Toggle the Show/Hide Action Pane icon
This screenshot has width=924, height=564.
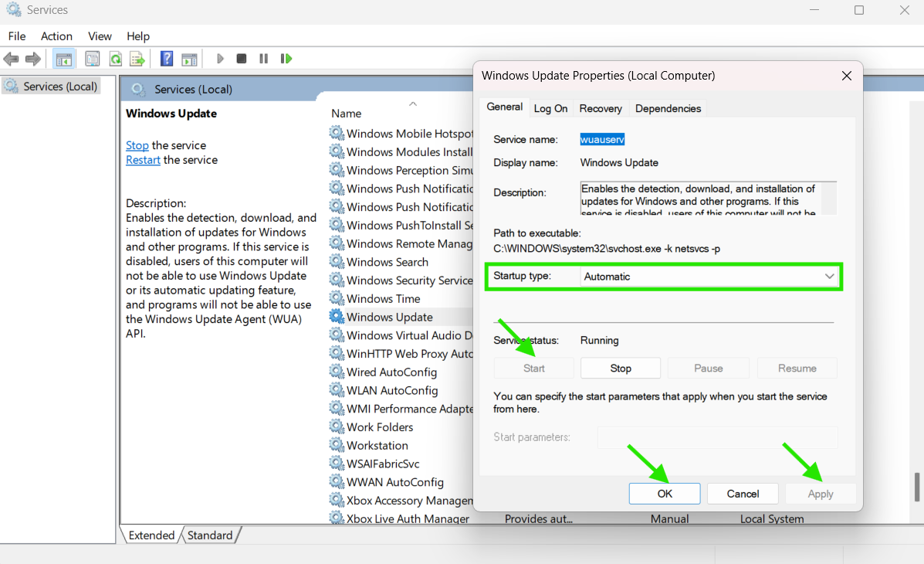[189, 59]
